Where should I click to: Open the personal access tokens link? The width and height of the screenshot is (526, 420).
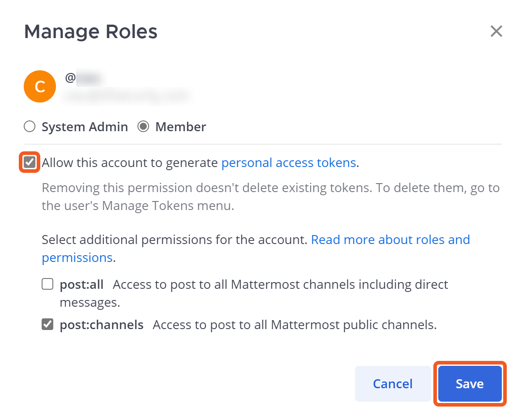click(289, 163)
